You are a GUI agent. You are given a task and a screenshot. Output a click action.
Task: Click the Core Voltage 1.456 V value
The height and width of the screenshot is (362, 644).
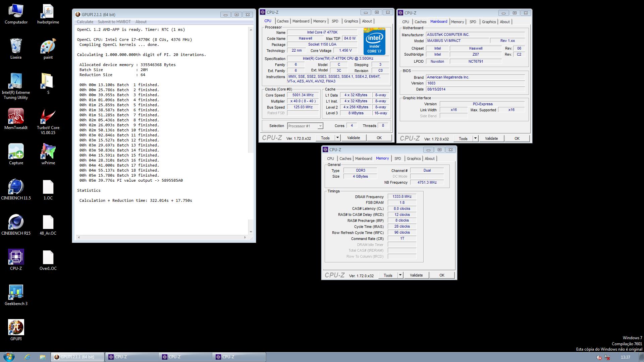click(x=345, y=50)
